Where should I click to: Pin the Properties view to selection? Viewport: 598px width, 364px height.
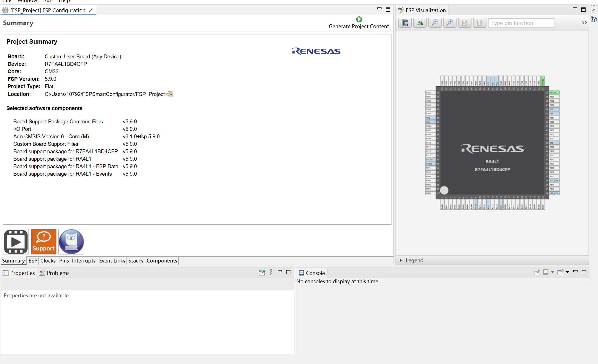(x=262, y=273)
